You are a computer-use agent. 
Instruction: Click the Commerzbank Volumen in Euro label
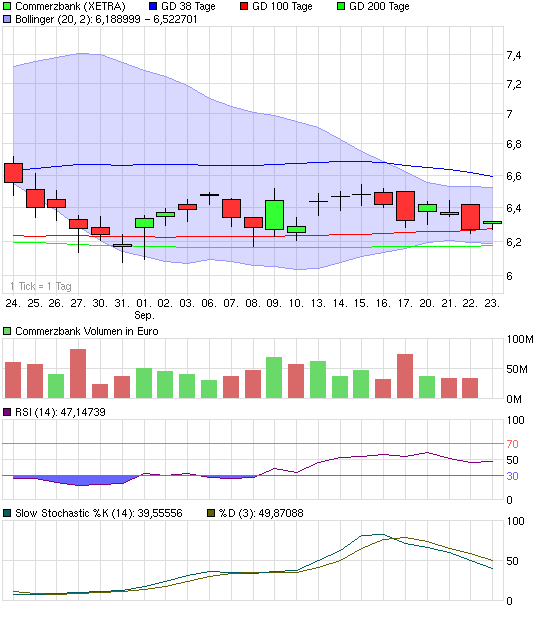click(87, 331)
